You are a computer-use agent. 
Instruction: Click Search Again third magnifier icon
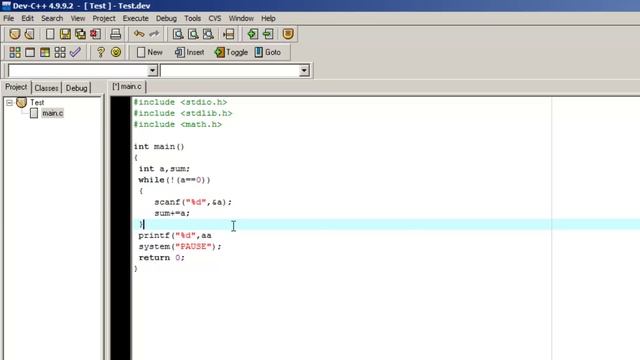[208, 34]
